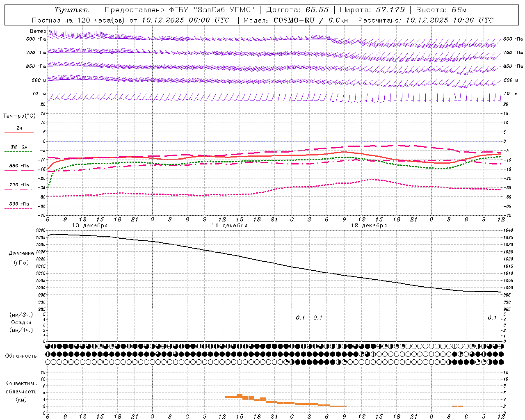Click the Модель COSMO-RU / 6.6км label

coord(295,20)
